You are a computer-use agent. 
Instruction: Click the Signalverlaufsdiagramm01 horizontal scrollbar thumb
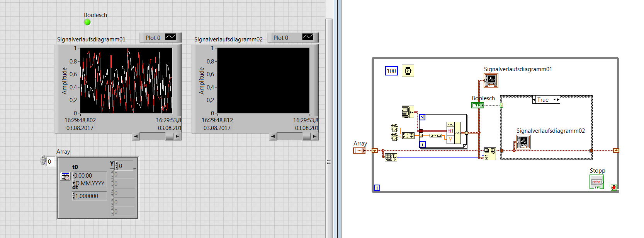[x=169, y=136]
